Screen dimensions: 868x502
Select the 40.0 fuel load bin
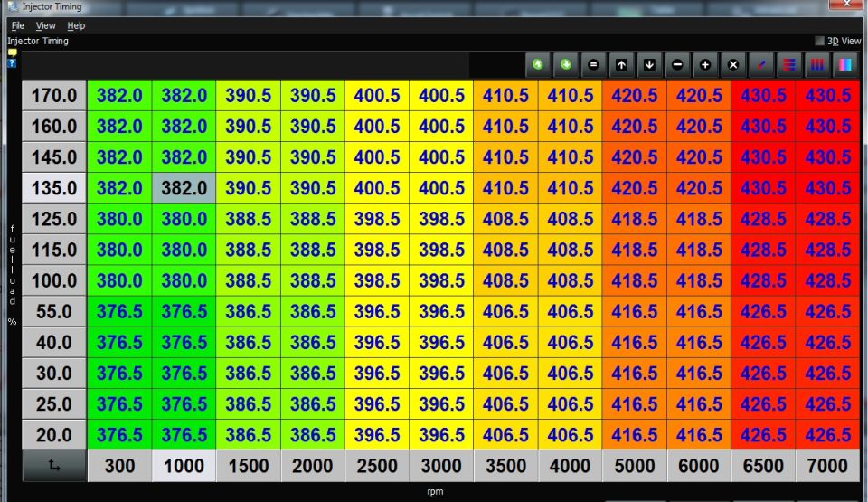coord(54,343)
